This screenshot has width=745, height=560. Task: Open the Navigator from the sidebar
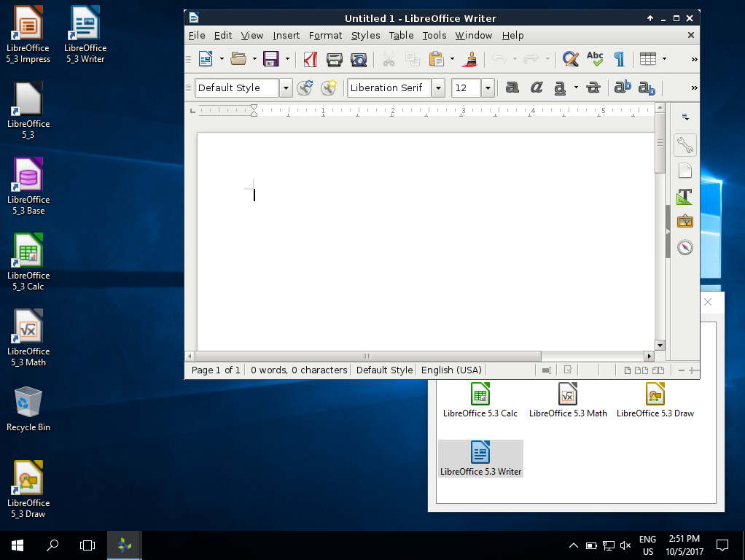click(x=685, y=247)
